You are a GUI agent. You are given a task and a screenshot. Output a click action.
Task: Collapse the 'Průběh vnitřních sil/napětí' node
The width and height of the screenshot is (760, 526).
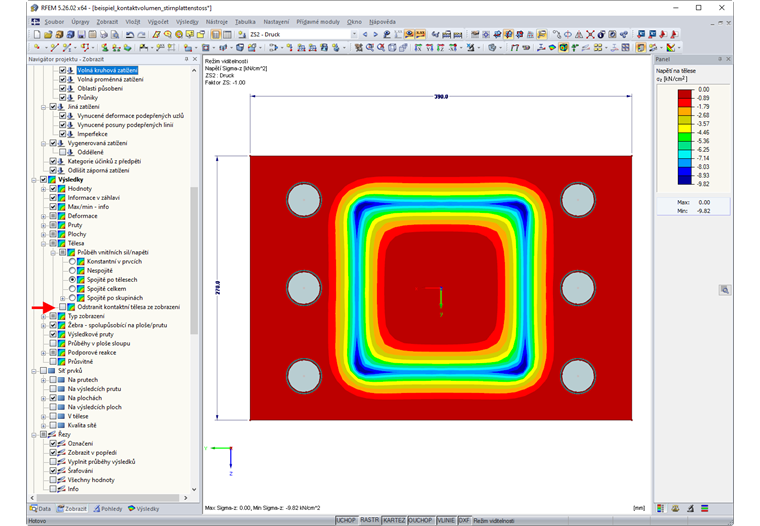53,252
